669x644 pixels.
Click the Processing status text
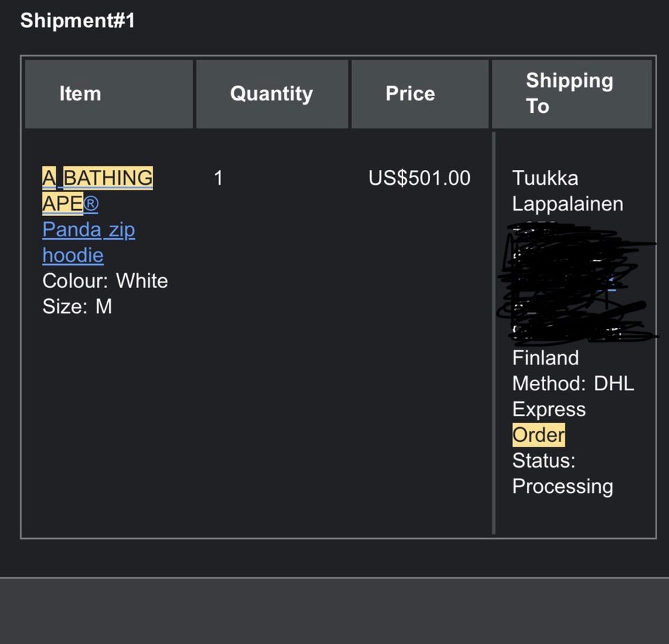[x=562, y=487]
